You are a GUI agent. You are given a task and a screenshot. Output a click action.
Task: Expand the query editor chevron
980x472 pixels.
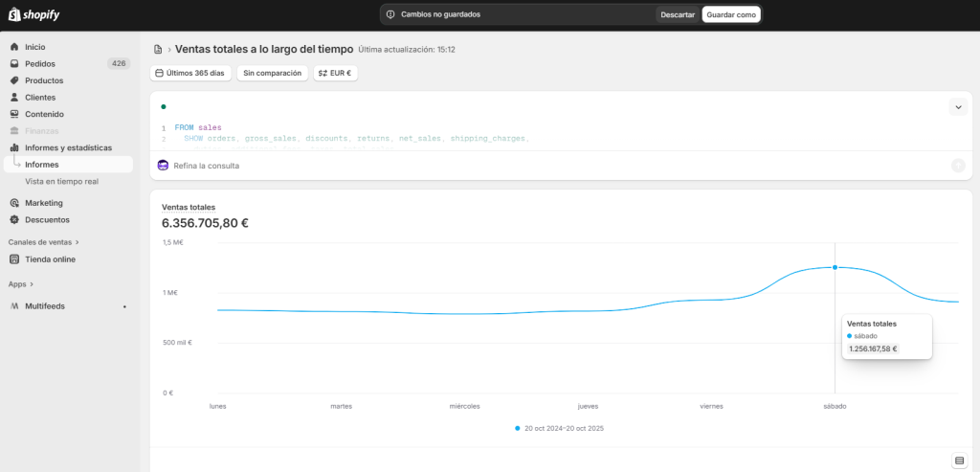point(958,107)
